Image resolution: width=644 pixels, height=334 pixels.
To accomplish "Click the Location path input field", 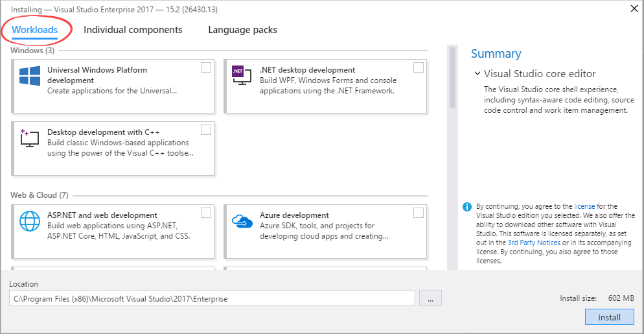I will click(x=212, y=298).
